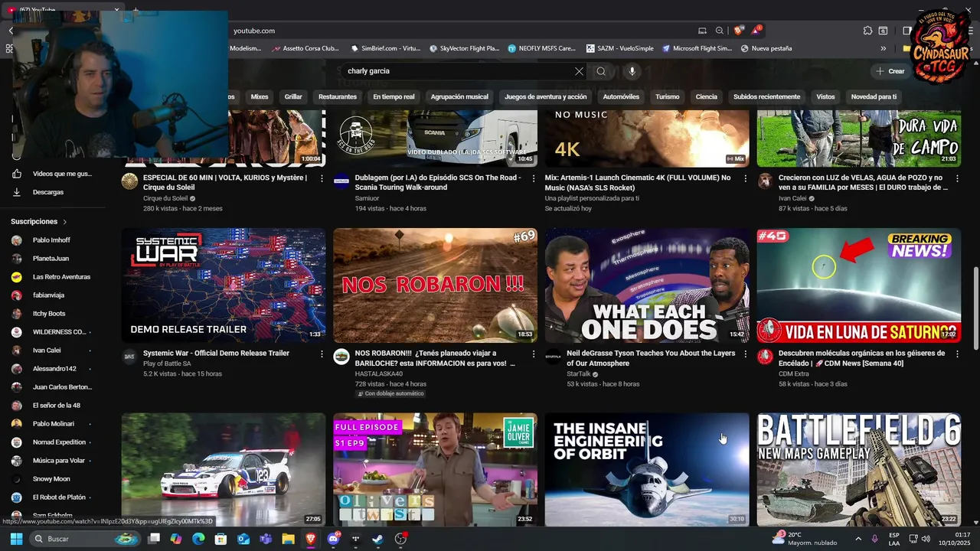Play the Vida en Luna de Saturno thumbnail
Viewport: 980px width, 551px height.
(859, 285)
